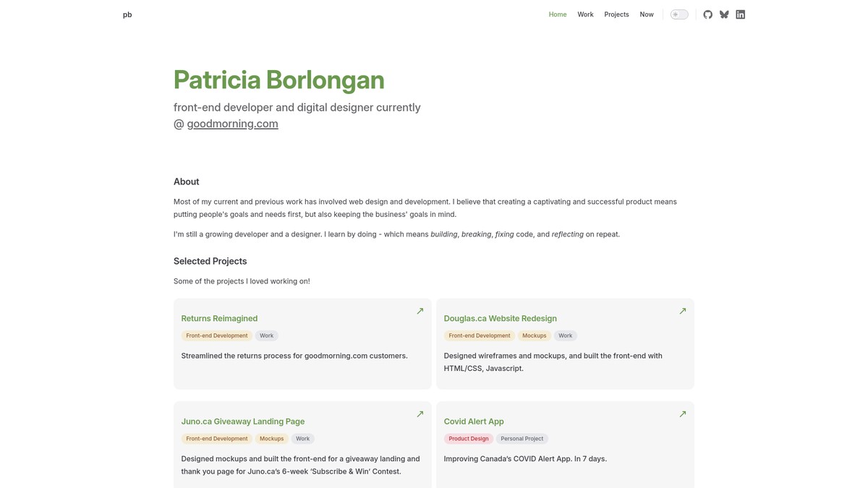The image size is (868, 488).
Task: Click the Selected Projects heading
Action: click(x=210, y=261)
